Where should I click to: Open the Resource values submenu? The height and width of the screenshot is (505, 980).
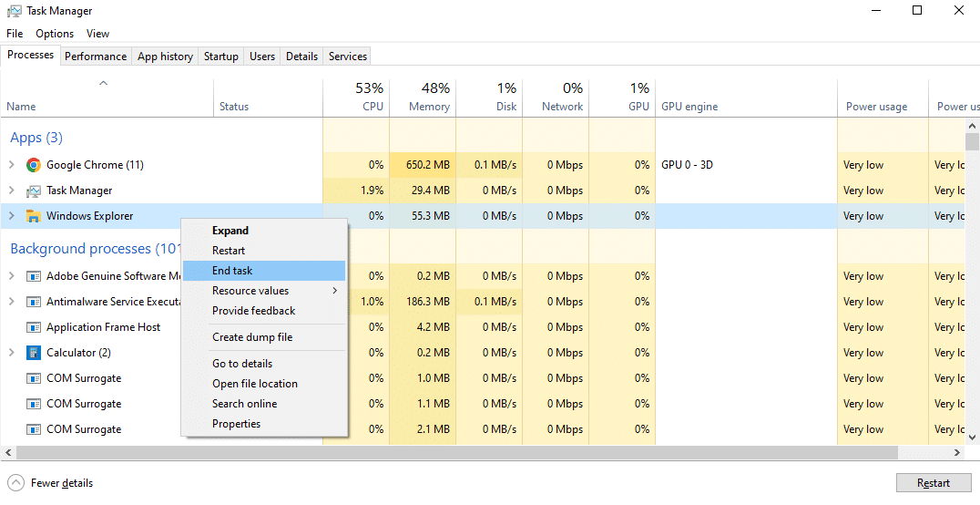point(264,291)
